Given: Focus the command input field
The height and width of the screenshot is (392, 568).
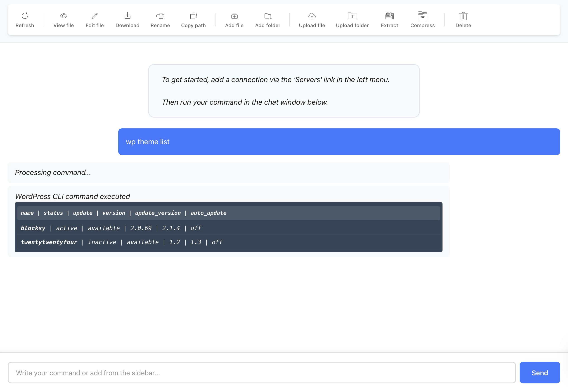Looking at the screenshot, I should point(262,373).
